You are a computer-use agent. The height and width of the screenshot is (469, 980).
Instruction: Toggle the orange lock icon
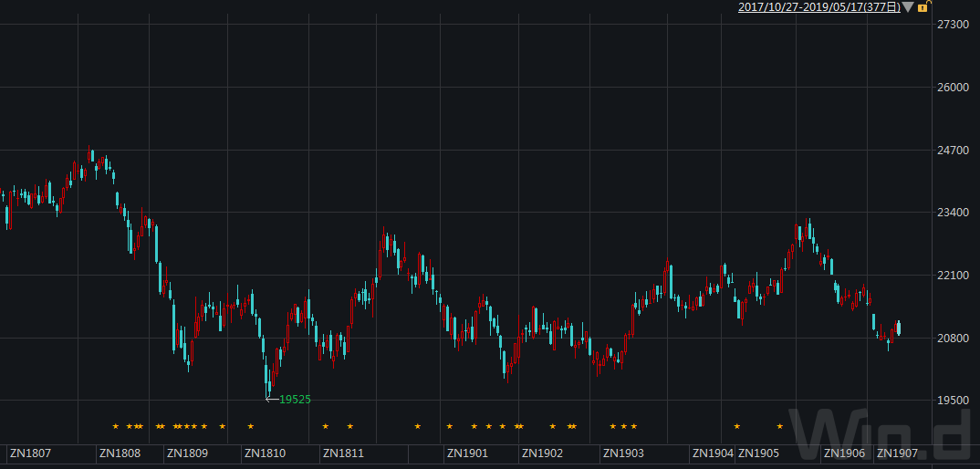pyautogui.click(x=923, y=6)
